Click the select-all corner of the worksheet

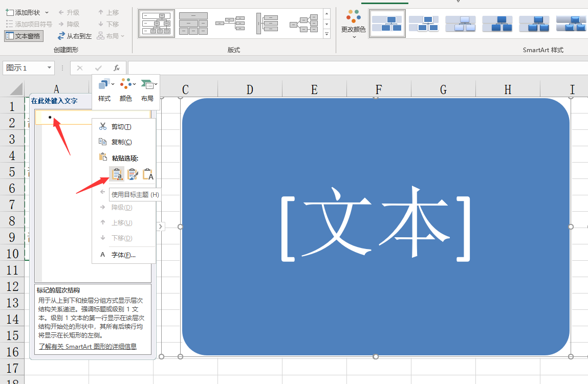coord(16,89)
